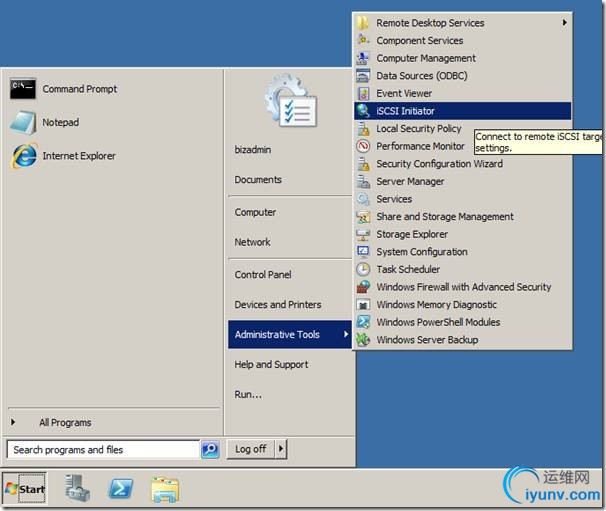Click the Local Security Policy icon
The image size is (606, 511).
(x=363, y=129)
